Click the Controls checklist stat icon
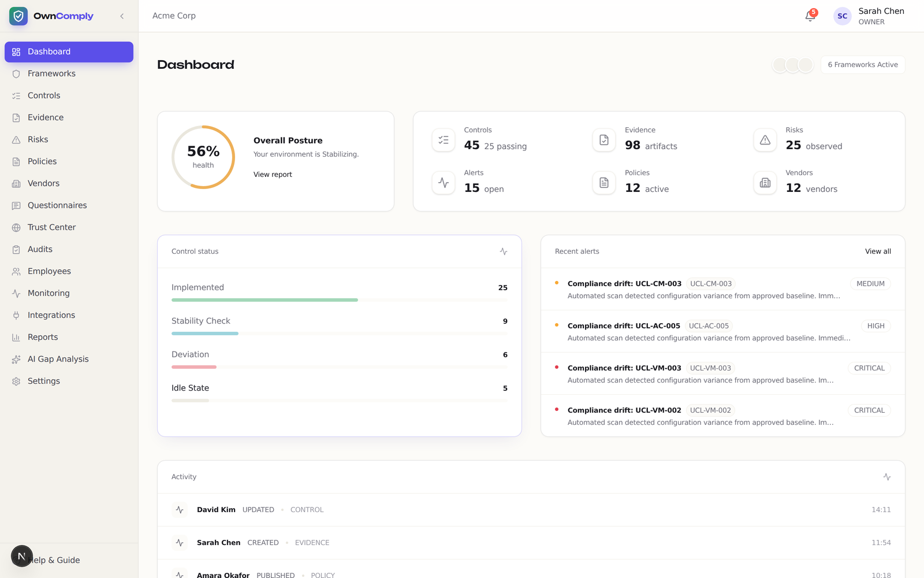The height and width of the screenshot is (578, 924). pyautogui.click(x=444, y=140)
